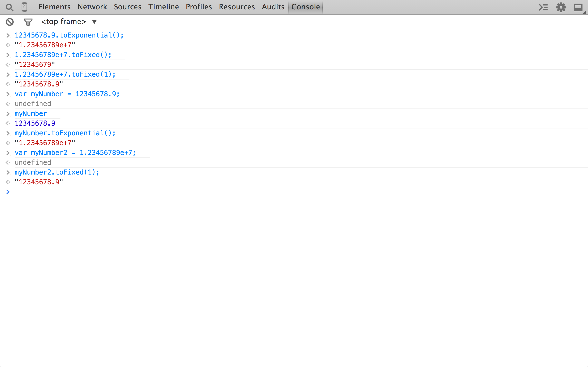Image resolution: width=588 pixels, height=367 pixels.
Task: Go to the Resources tab
Action: click(x=237, y=7)
